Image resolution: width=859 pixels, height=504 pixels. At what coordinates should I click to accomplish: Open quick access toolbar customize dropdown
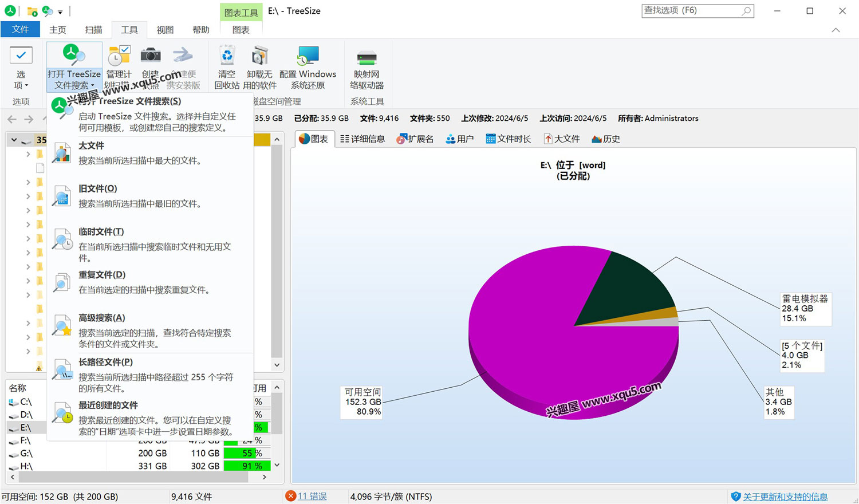click(60, 11)
